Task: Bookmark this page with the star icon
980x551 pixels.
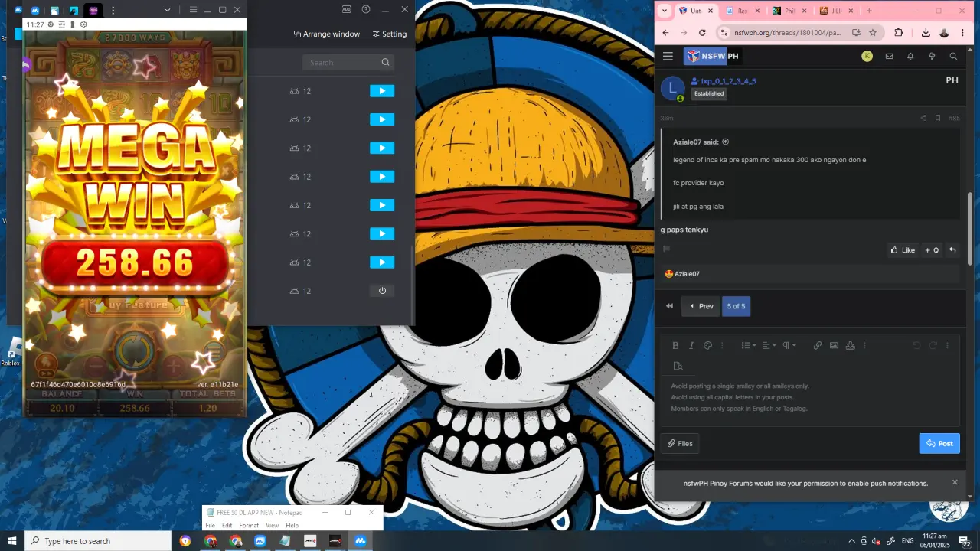Action: click(x=872, y=33)
